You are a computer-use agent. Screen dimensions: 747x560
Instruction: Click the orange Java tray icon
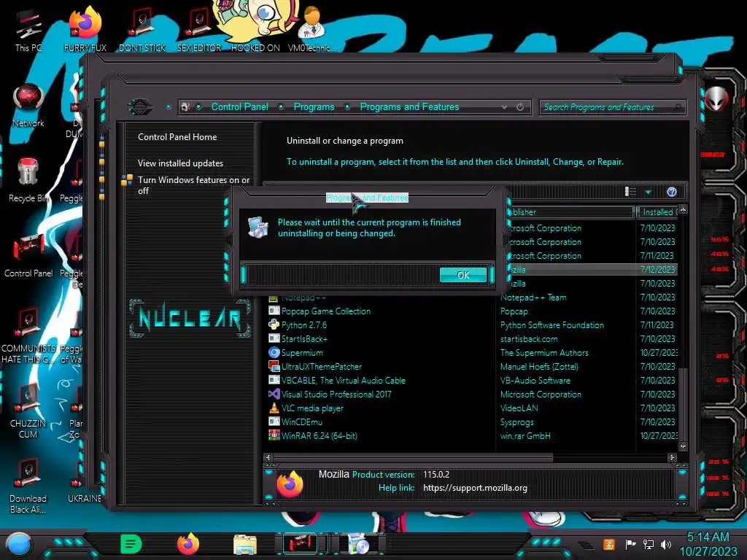tap(608, 544)
